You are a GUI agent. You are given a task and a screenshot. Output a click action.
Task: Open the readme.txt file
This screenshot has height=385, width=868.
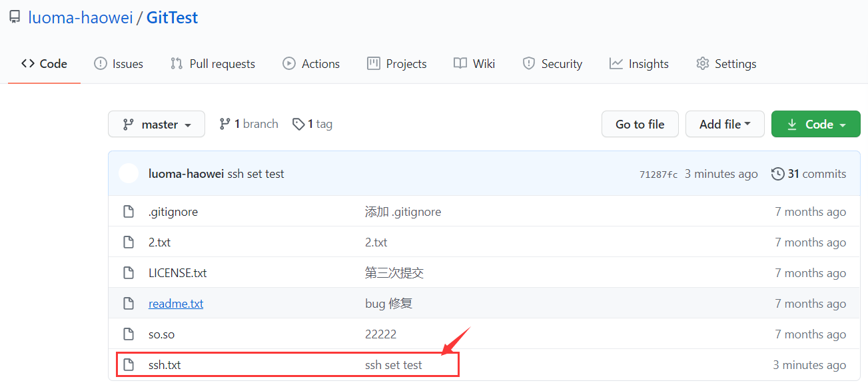coord(176,304)
